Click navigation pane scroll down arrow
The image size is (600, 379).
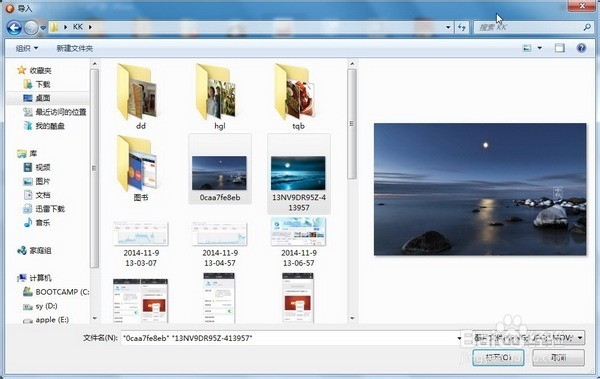(x=95, y=318)
